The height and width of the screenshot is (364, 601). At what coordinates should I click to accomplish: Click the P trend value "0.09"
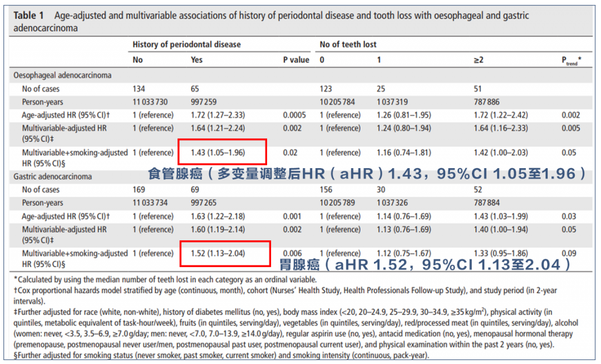click(569, 253)
